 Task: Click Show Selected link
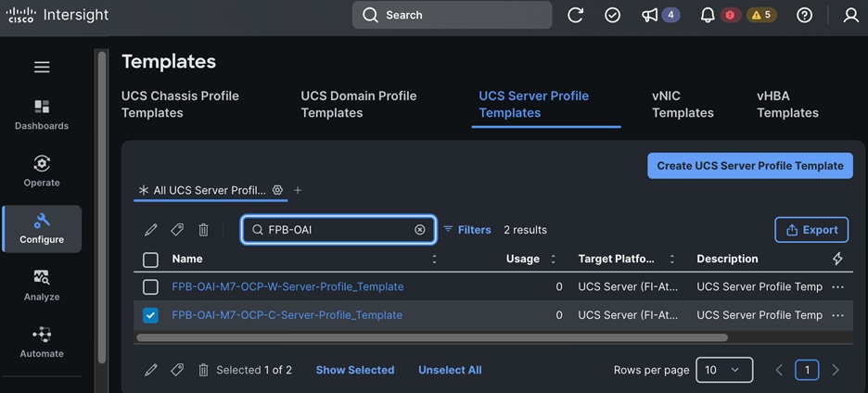tap(355, 370)
